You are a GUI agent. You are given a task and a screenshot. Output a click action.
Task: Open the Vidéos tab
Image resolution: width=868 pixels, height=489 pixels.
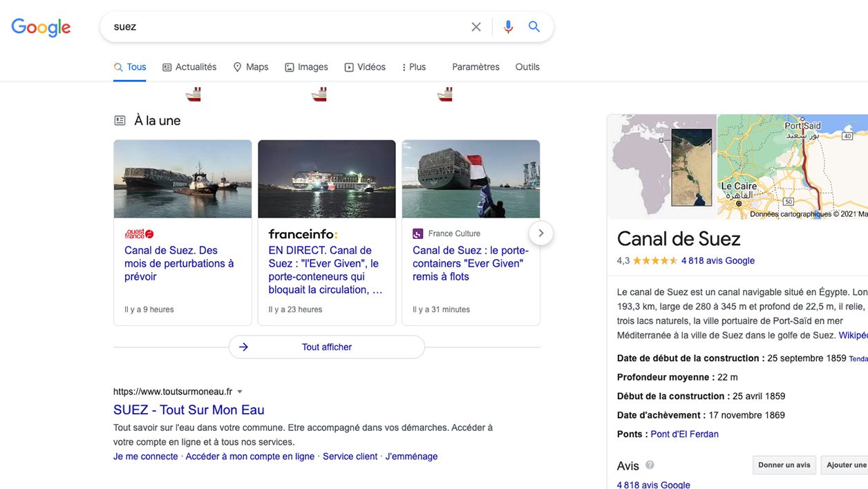point(365,67)
